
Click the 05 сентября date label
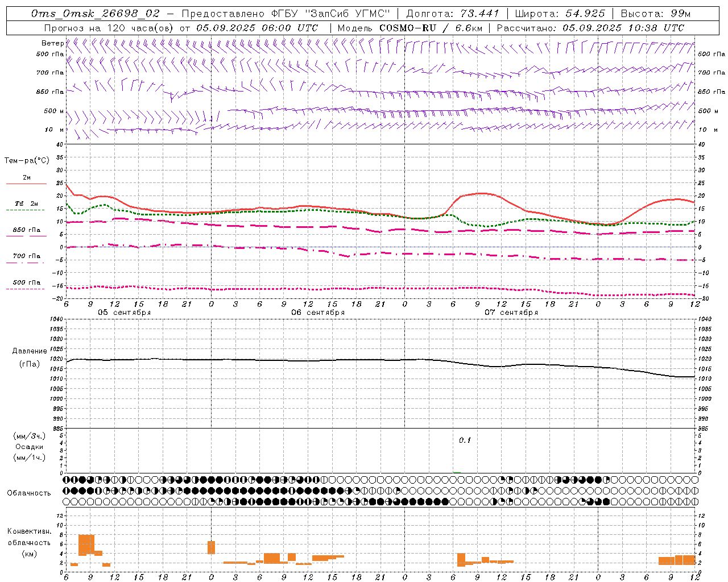124,313
